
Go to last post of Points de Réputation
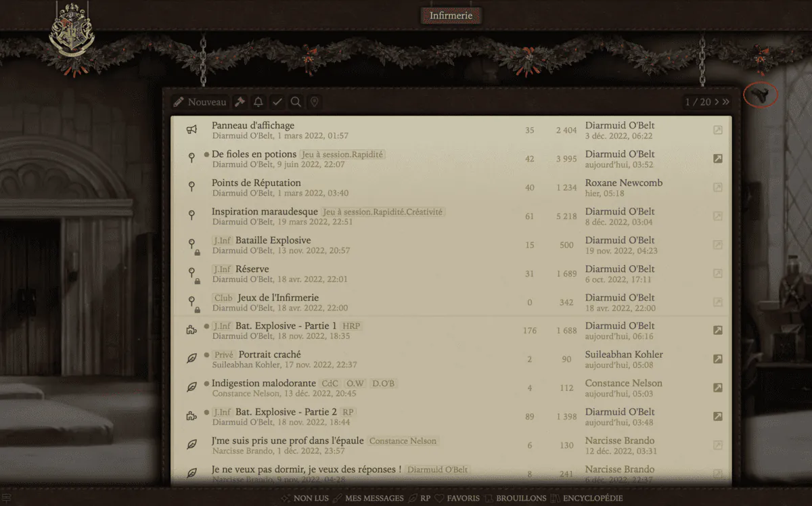[x=718, y=187]
